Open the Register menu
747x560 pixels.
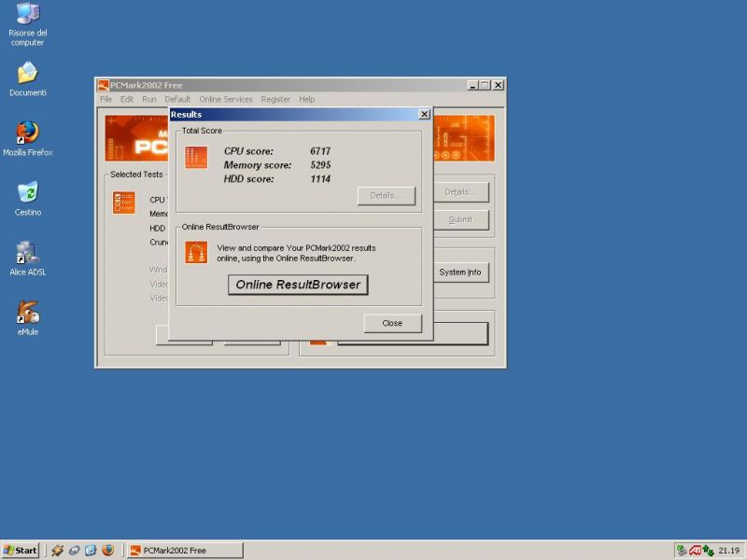click(275, 99)
